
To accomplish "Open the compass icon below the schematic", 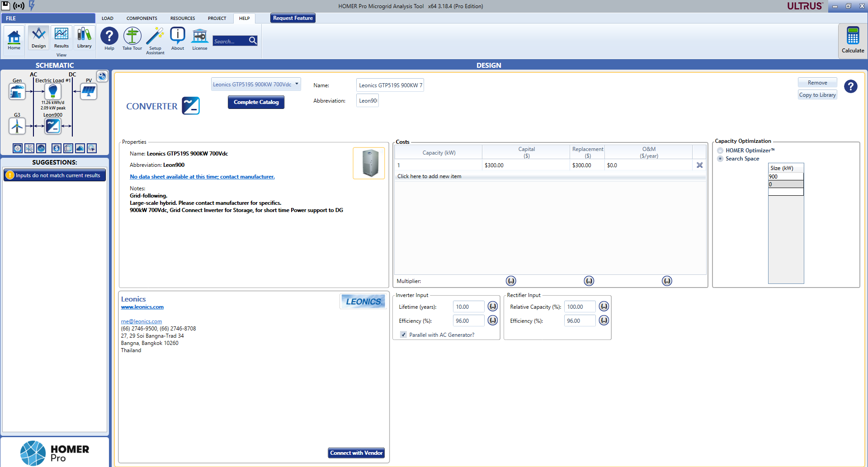I will (x=18, y=148).
